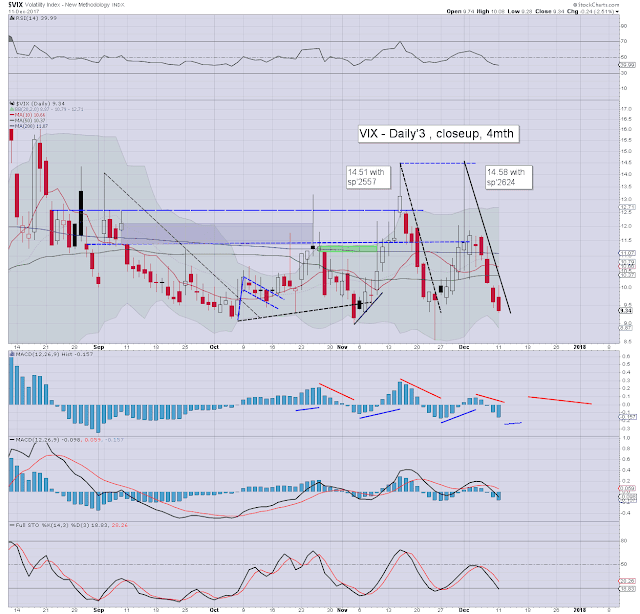Image resolution: width=640 pixels, height=614 pixels.
Task: Click the 11-Dec-2017 chart date
Action: [24, 11]
